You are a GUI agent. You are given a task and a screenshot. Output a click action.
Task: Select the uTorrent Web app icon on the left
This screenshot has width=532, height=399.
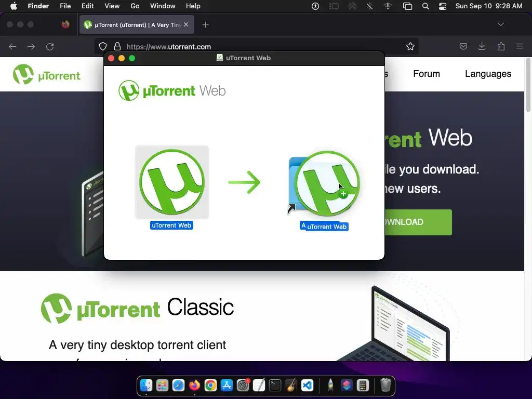(172, 182)
